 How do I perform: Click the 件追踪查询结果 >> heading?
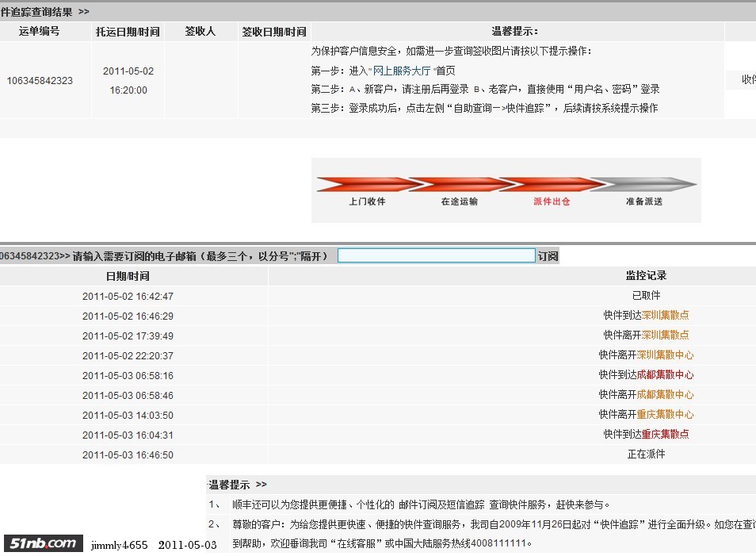click(45, 12)
